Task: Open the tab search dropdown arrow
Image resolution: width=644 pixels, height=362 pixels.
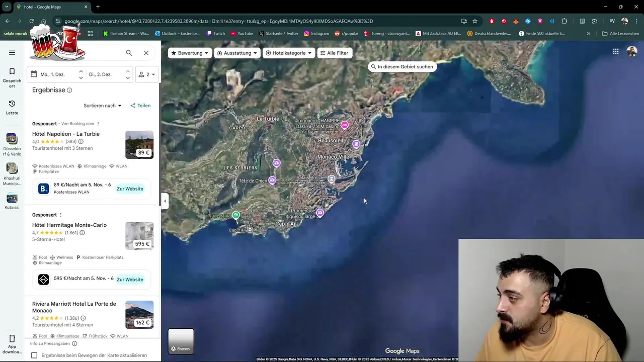Action: [7, 7]
